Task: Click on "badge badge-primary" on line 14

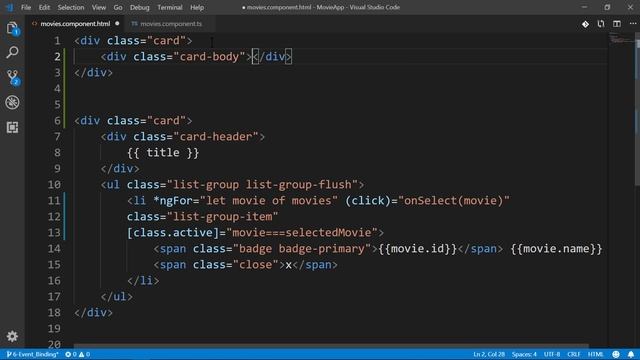Action: 302,249
